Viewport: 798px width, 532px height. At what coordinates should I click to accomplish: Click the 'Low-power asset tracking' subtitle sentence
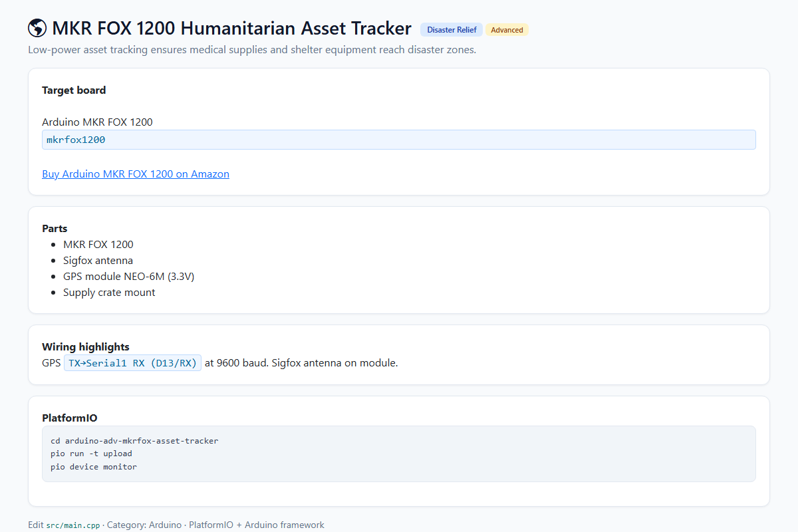click(x=252, y=50)
